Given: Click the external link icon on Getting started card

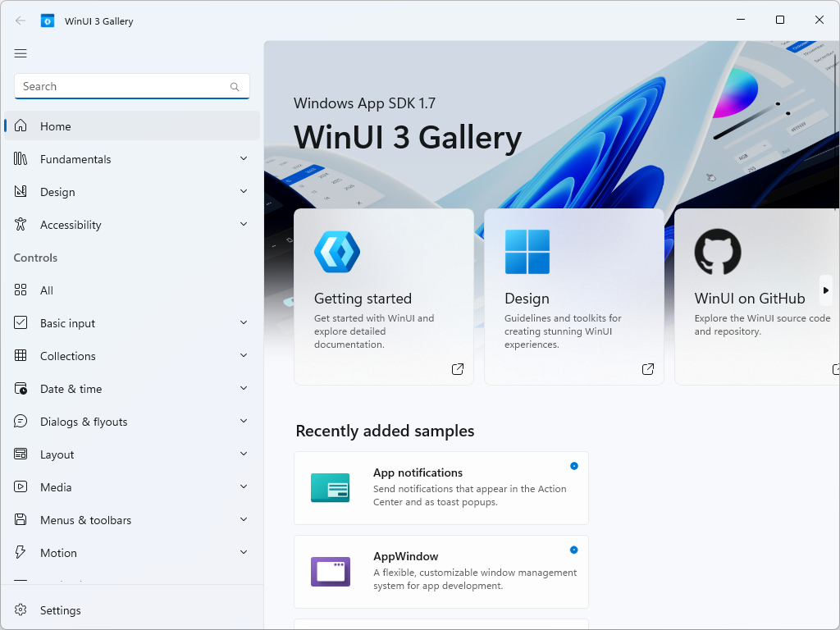Looking at the screenshot, I should 457,368.
